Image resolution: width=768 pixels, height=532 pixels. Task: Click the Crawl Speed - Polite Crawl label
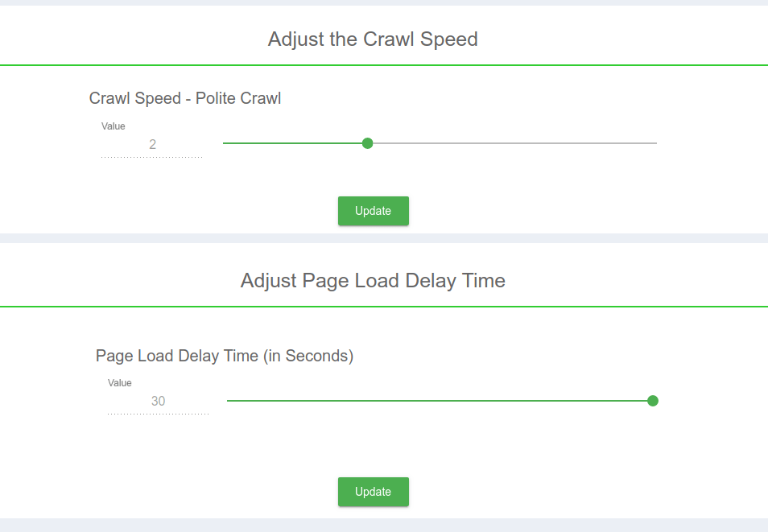pyautogui.click(x=184, y=98)
